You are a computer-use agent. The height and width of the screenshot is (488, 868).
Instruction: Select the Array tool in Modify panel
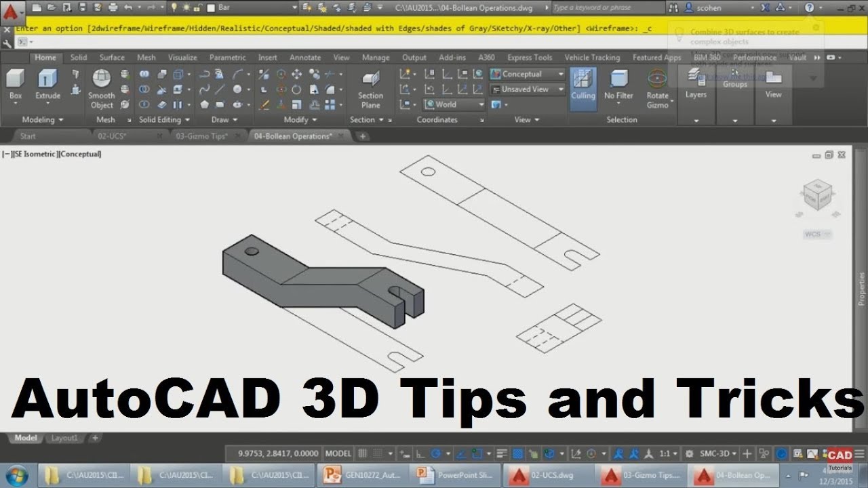[x=330, y=104]
